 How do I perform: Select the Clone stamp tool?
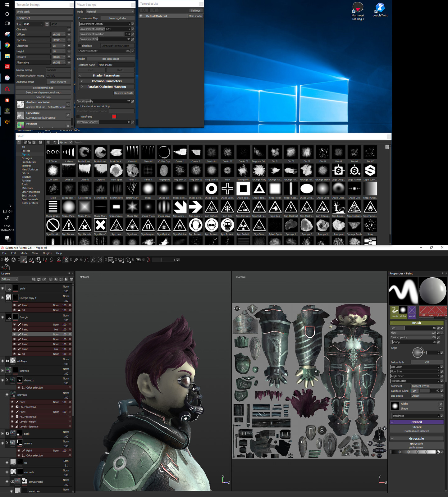point(59,260)
